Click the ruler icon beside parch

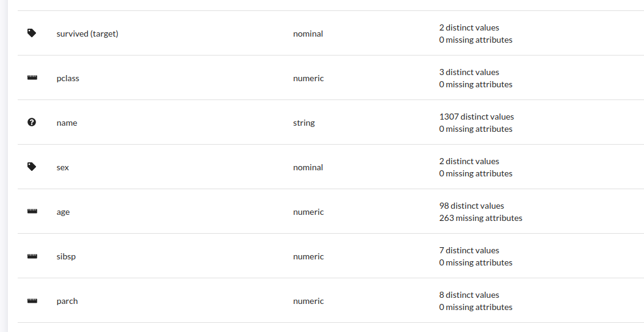(32, 301)
